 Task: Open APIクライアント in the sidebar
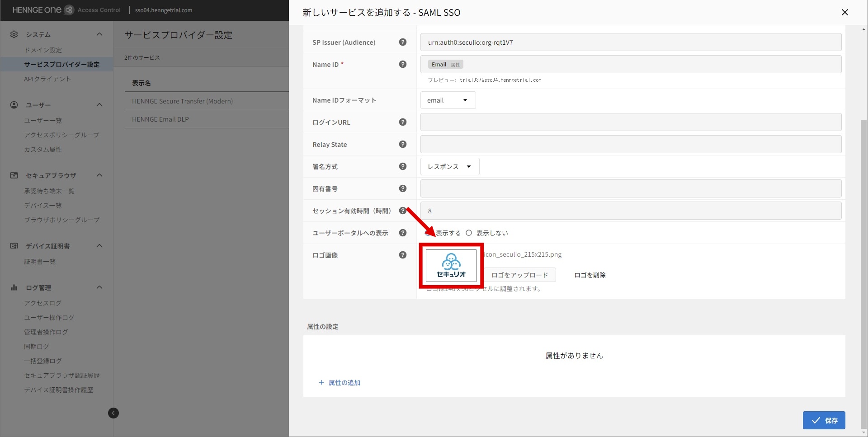[47, 79]
